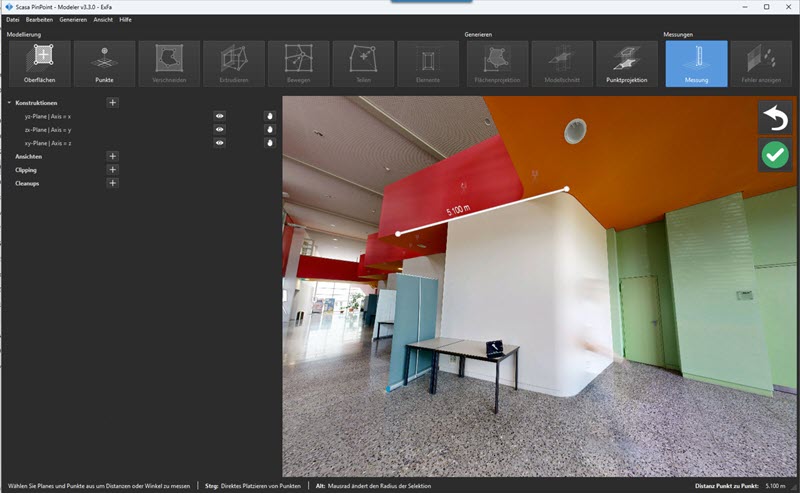Add a new Cleanups entry
Screen dimensions: 800x494
click(x=113, y=183)
